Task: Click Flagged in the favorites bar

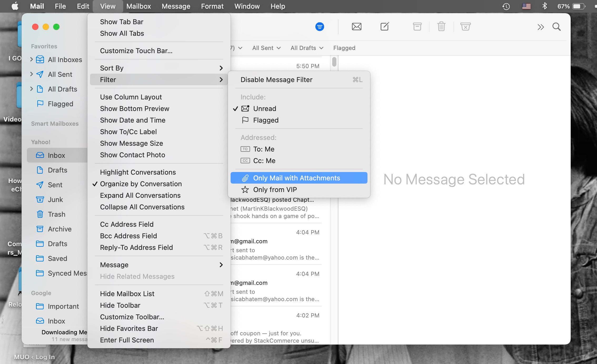Action: (x=344, y=48)
